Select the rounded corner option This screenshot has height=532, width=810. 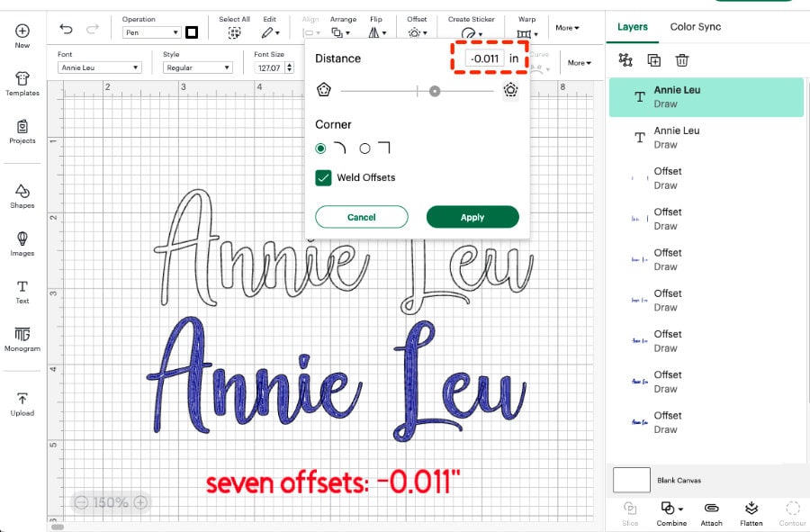coord(320,149)
